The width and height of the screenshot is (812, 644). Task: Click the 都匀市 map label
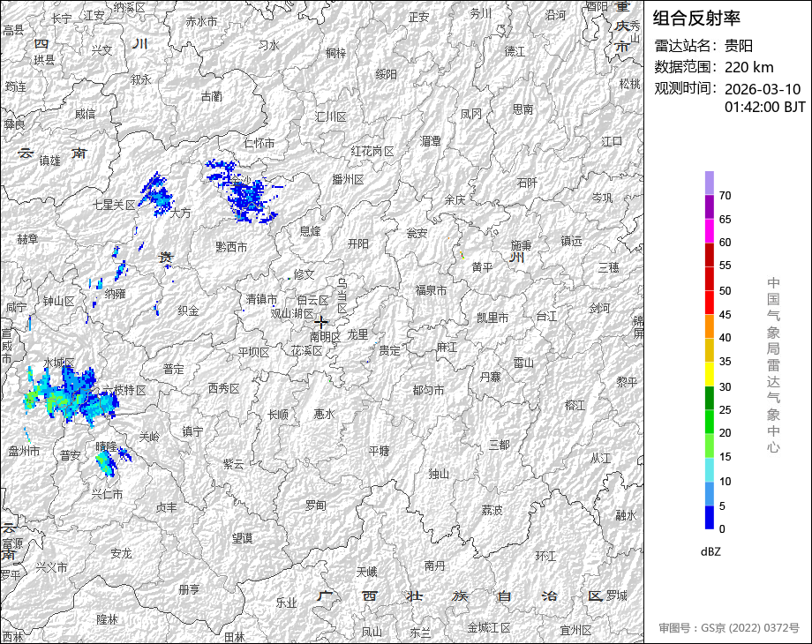pyautogui.click(x=428, y=390)
